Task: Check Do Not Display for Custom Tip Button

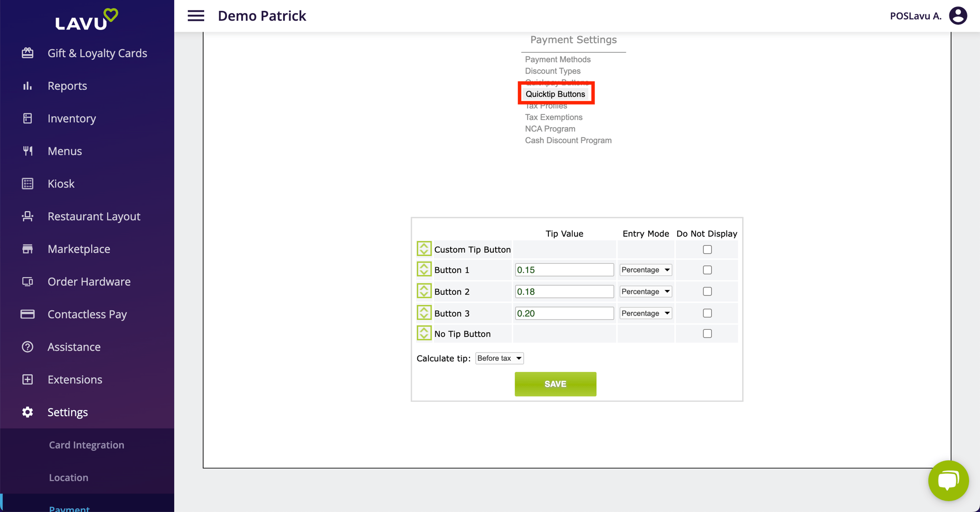Action: pyautogui.click(x=707, y=249)
